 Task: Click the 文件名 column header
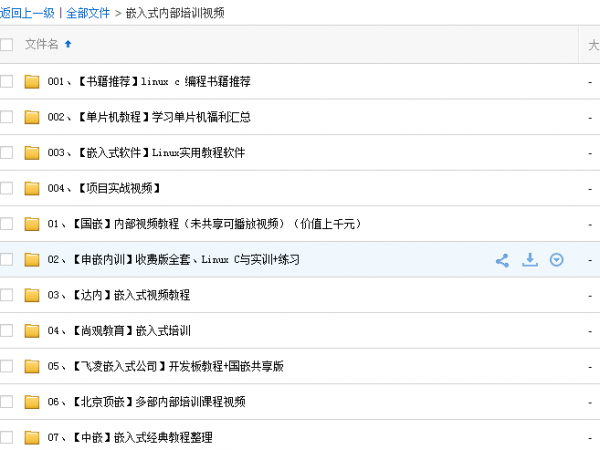click(x=41, y=45)
